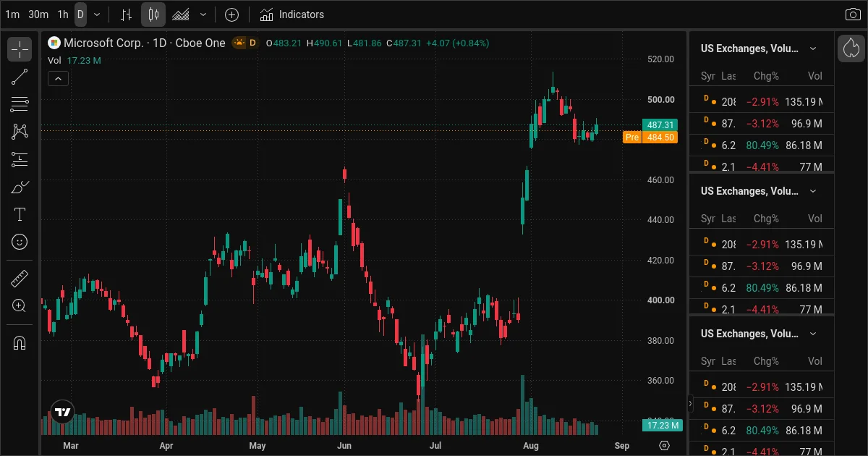The image size is (868, 456).
Task: Select the ruler measure tool
Action: 20,278
